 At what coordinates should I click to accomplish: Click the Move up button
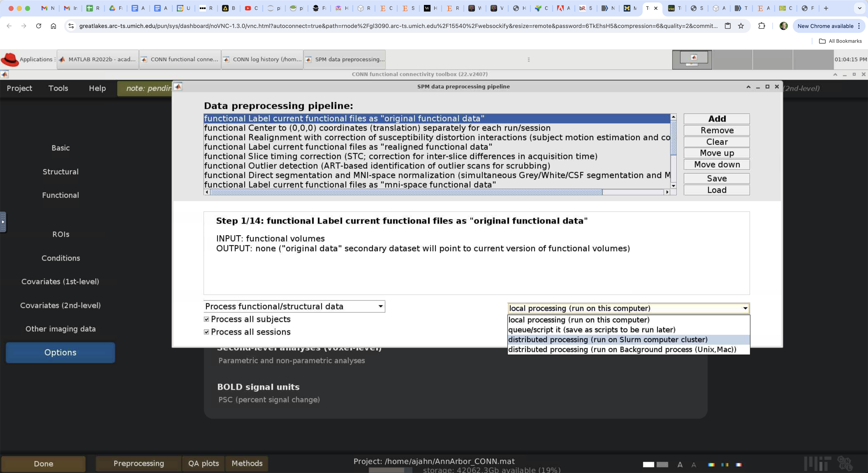coord(717,153)
